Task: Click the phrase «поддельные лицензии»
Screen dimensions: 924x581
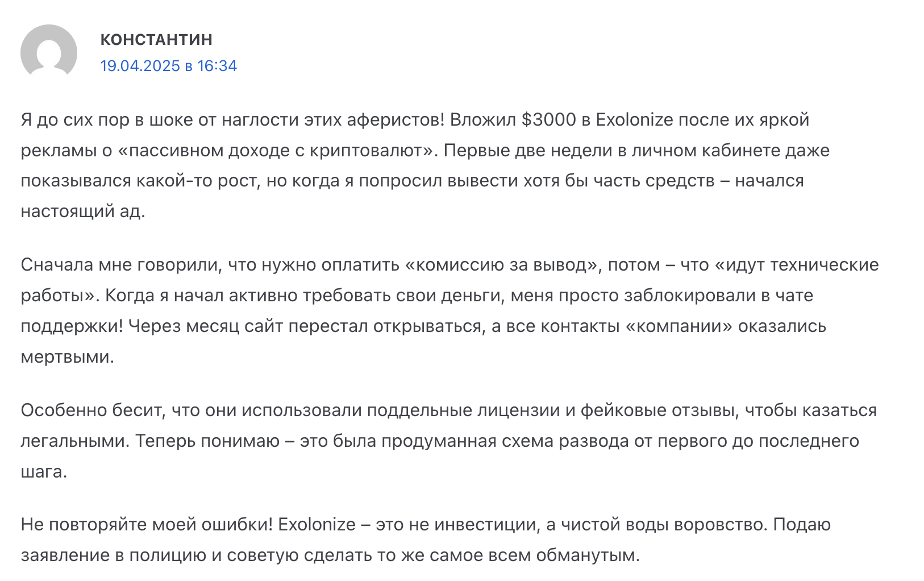Action: [463, 410]
